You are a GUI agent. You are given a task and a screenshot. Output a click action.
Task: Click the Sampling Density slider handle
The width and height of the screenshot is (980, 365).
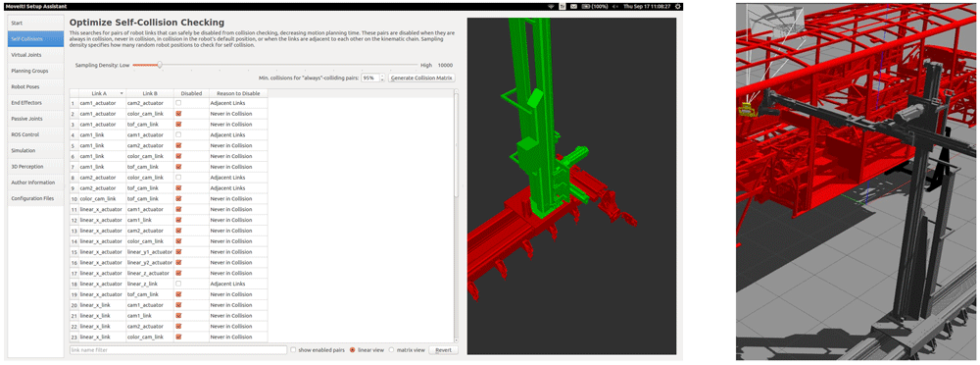[x=160, y=65]
